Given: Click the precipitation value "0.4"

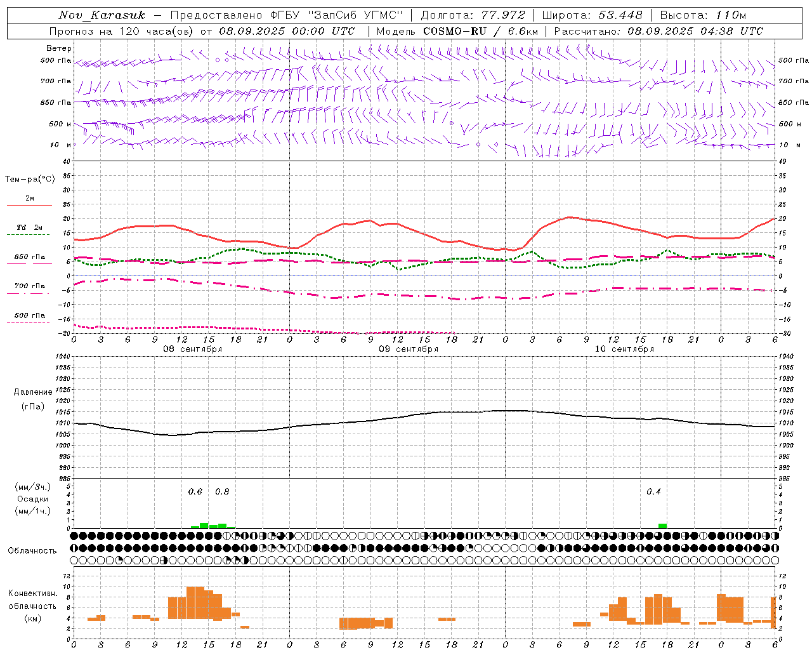Looking at the screenshot, I should point(653,491).
